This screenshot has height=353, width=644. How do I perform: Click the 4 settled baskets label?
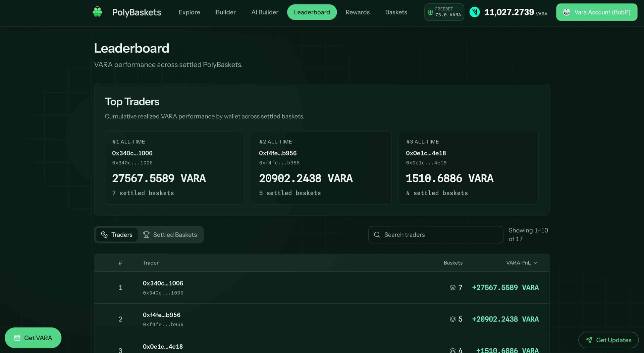point(437,193)
